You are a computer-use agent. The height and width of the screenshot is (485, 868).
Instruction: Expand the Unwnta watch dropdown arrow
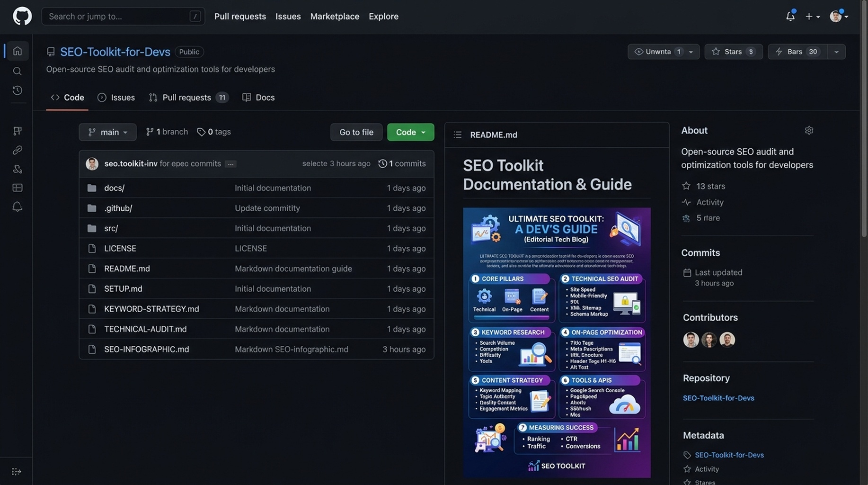(x=691, y=52)
